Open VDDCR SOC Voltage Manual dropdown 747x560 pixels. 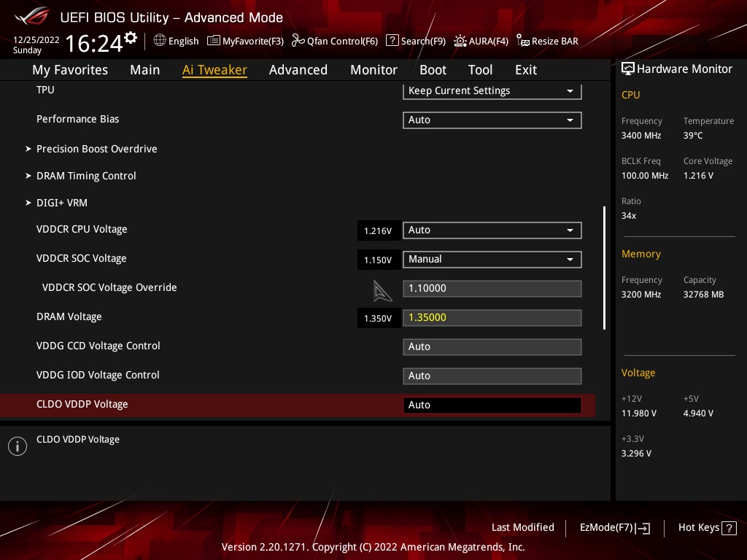492,259
